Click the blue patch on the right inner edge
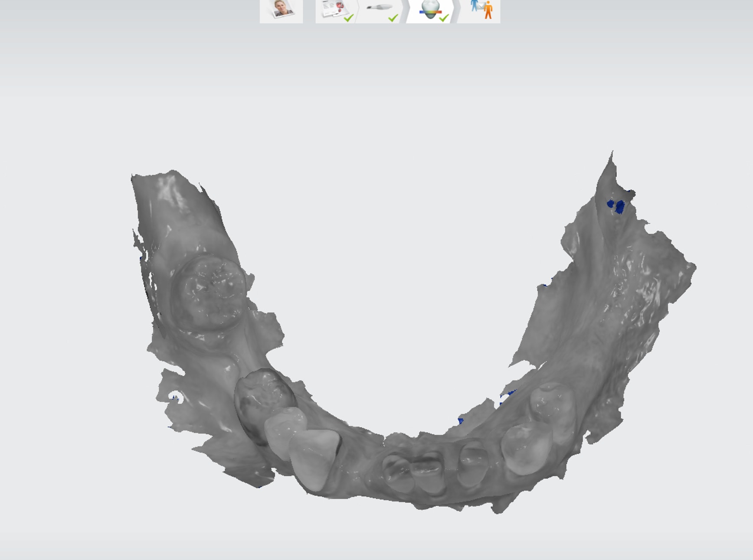 [507, 397]
